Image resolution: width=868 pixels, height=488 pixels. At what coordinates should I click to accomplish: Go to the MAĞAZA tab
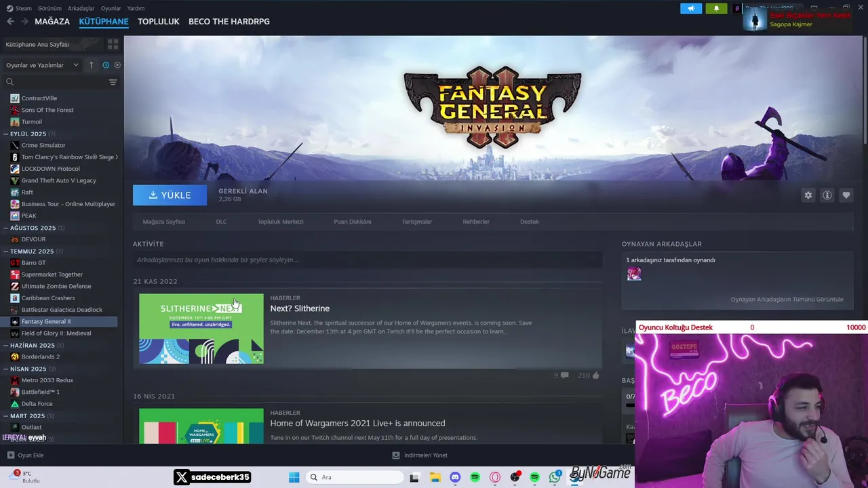[x=52, y=22]
